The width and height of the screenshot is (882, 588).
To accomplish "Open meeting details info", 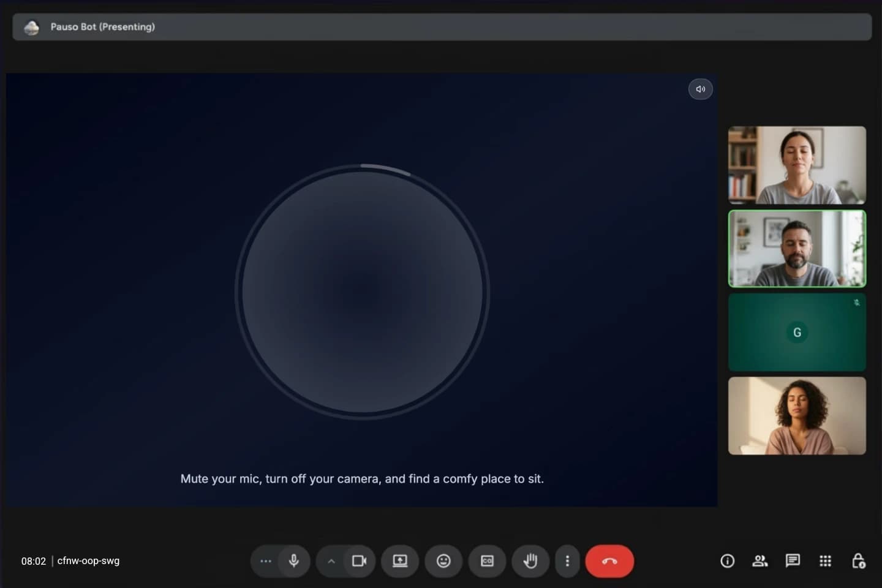I will pyautogui.click(x=727, y=561).
